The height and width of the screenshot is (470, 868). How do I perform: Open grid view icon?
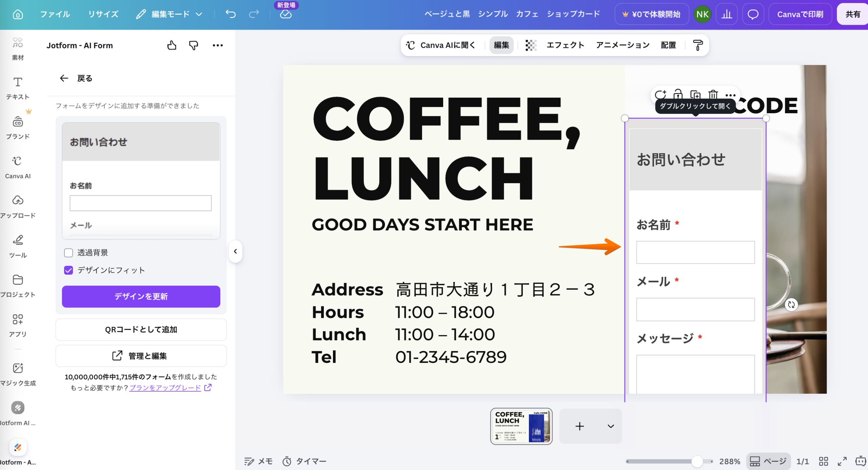[824, 461]
